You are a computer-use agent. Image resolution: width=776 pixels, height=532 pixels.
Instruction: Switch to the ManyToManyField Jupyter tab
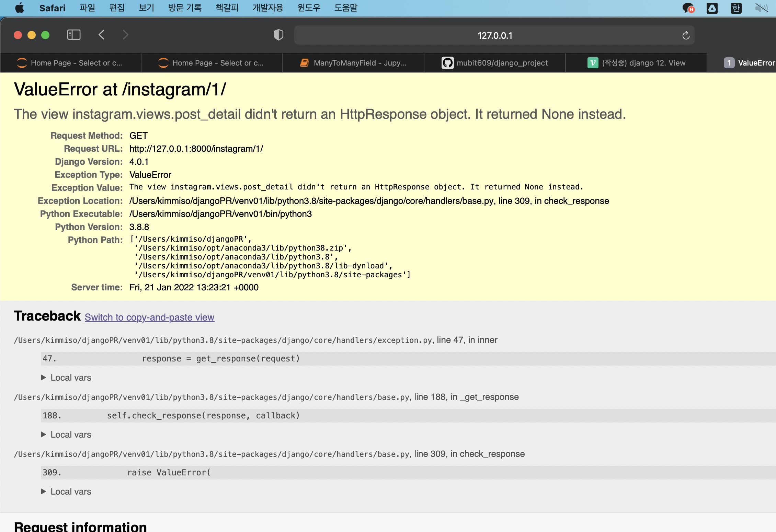coord(353,63)
